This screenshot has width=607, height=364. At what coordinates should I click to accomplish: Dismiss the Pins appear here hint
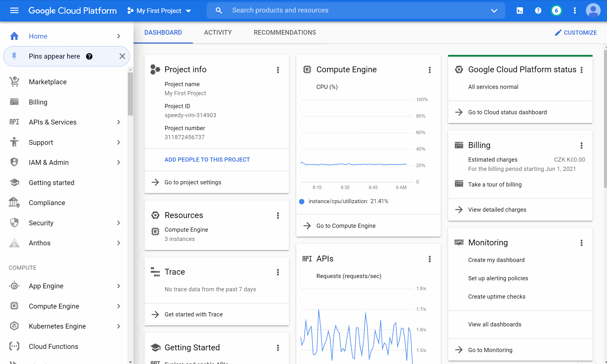(x=122, y=56)
